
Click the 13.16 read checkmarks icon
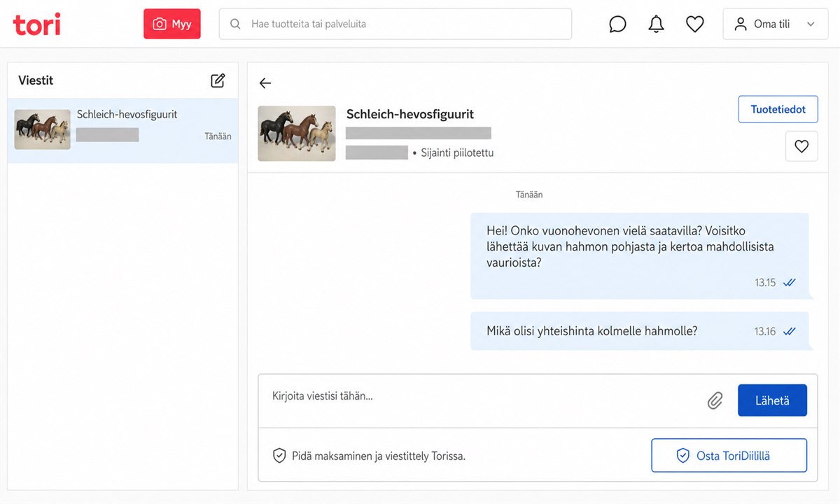tap(789, 331)
